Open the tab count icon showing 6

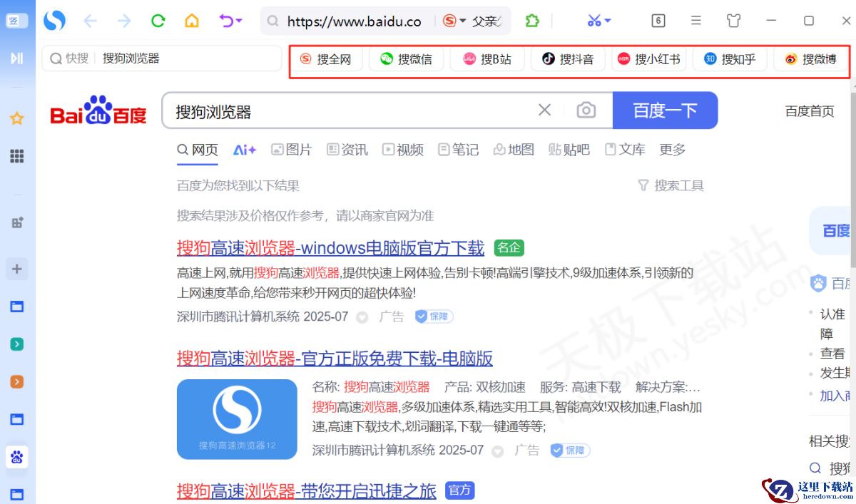coord(658,21)
